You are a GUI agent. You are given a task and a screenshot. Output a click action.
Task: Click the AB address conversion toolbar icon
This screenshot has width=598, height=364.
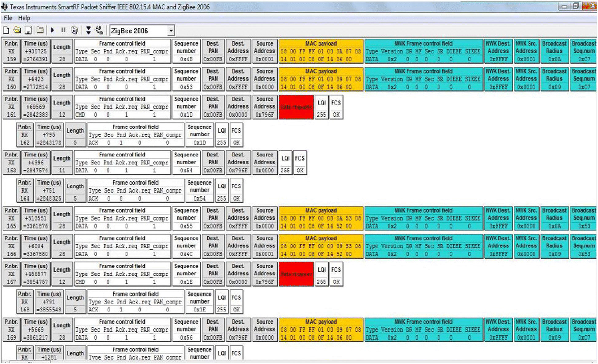(99, 30)
